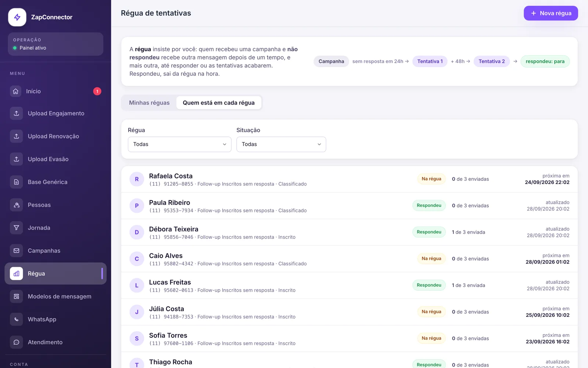Click the Painel ativo operation card
Image resolution: width=588 pixels, height=368 pixels.
tap(55, 44)
